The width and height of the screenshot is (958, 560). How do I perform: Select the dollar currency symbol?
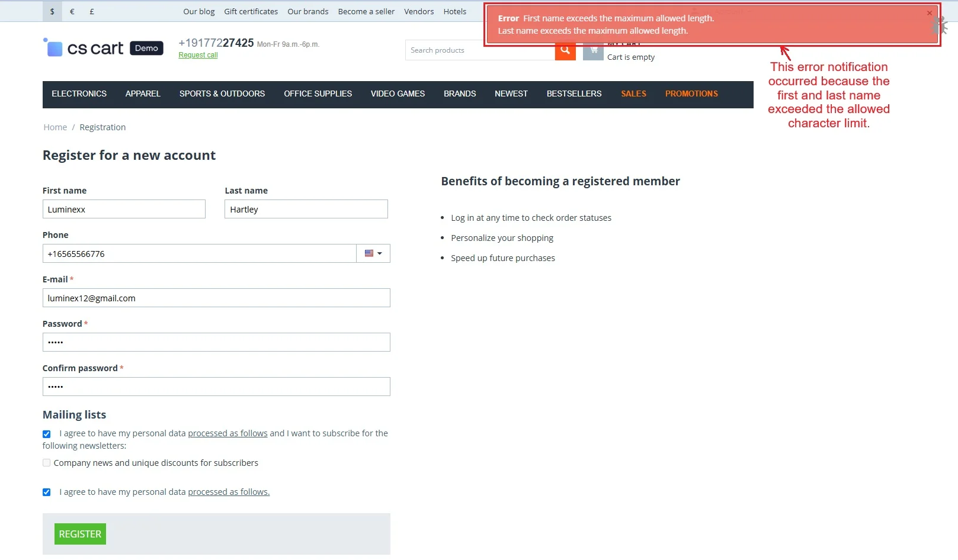point(52,11)
